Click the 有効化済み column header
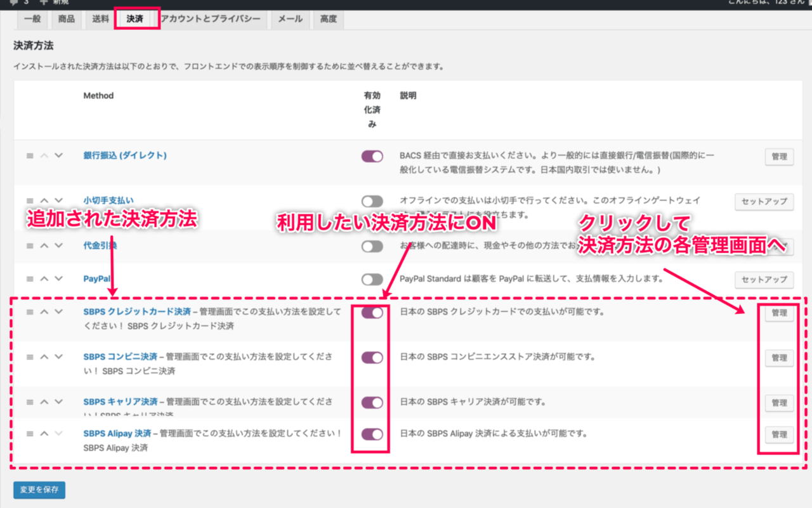 (x=372, y=110)
